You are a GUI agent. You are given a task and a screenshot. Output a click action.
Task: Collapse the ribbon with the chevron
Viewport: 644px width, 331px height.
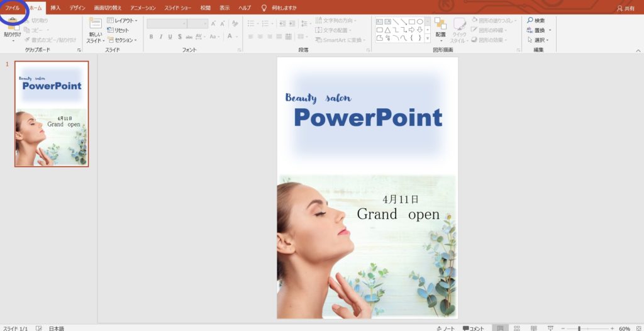pyautogui.click(x=638, y=50)
